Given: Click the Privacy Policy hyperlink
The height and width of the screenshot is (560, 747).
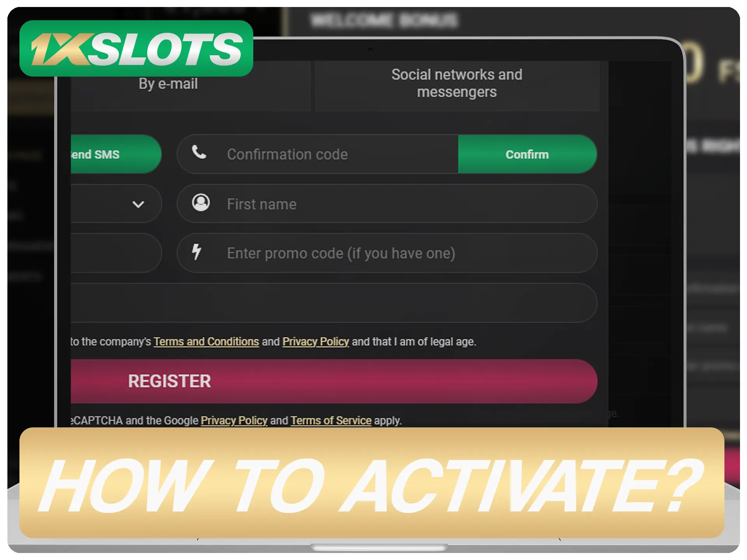Looking at the screenshot, I should pos(316,341).
